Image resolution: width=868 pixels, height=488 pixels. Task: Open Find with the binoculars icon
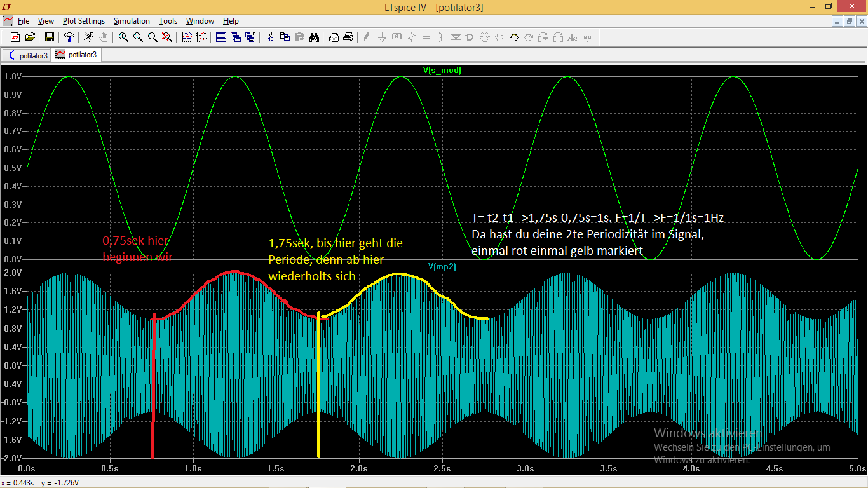(314, 37)
